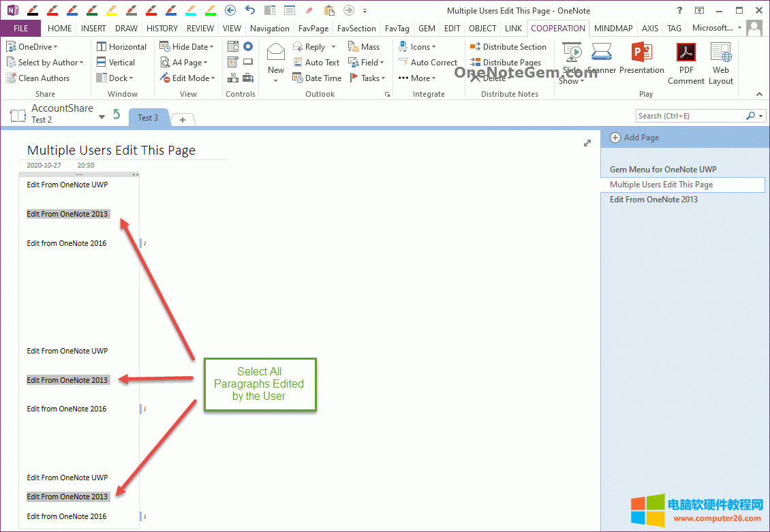Pick the bright green highlighter pen

(210, 10)
